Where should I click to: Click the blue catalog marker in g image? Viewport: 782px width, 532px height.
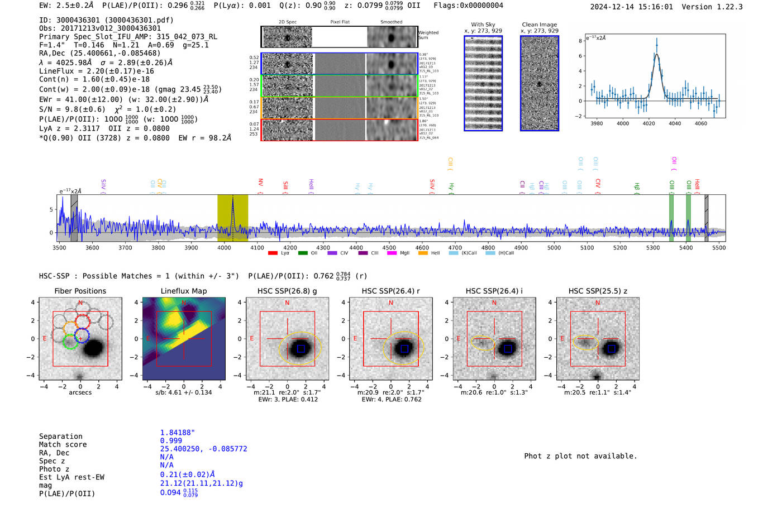tap(301, 349)
